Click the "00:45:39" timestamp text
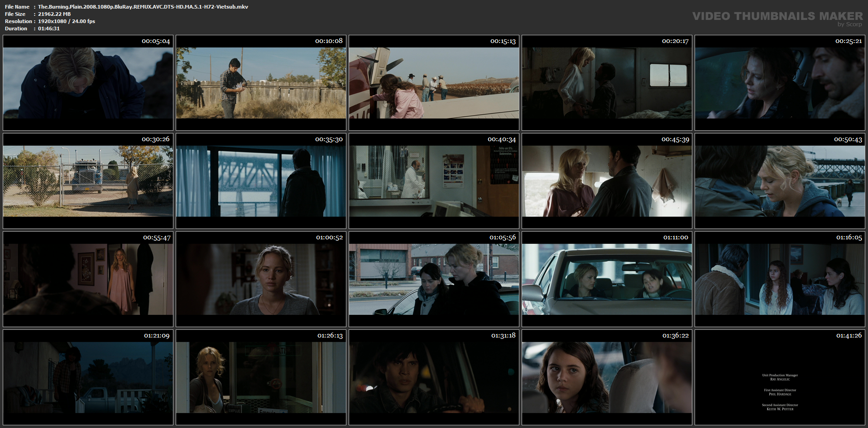This screenshot has height=428, width=868. tap(675, 139)
